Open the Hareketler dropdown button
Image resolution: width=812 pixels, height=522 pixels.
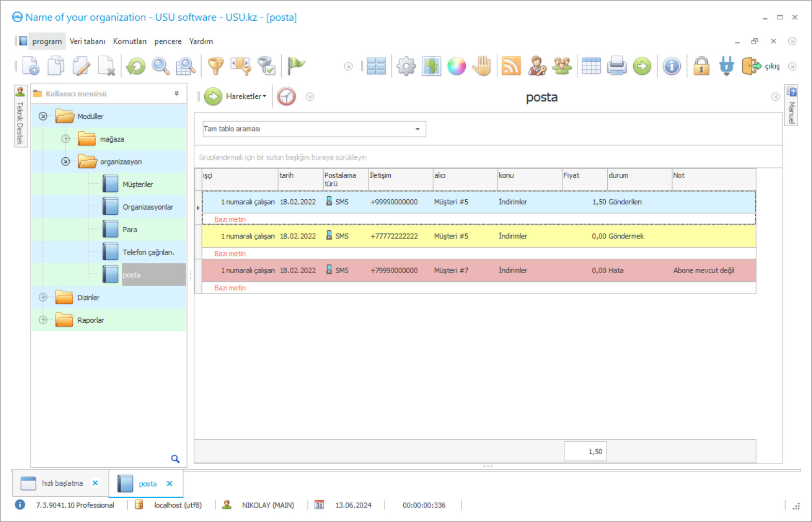click(x=236, y=96)
